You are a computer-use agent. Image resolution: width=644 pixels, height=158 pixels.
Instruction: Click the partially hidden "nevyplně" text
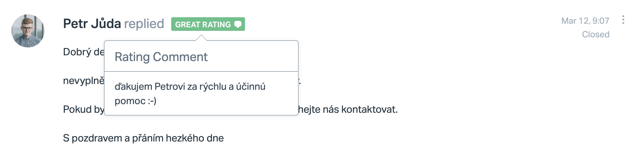click(83, 81)
